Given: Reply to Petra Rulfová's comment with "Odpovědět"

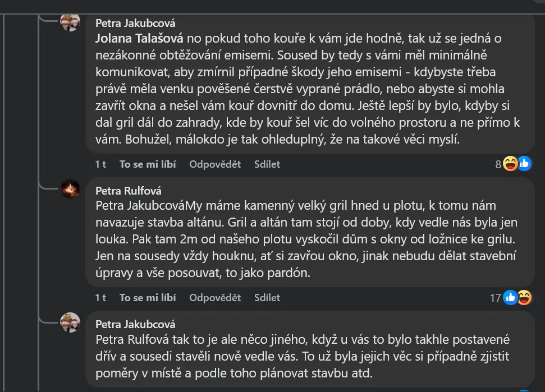Looking at the screenshot, I should pyautogui.click(x=215, y=297).
